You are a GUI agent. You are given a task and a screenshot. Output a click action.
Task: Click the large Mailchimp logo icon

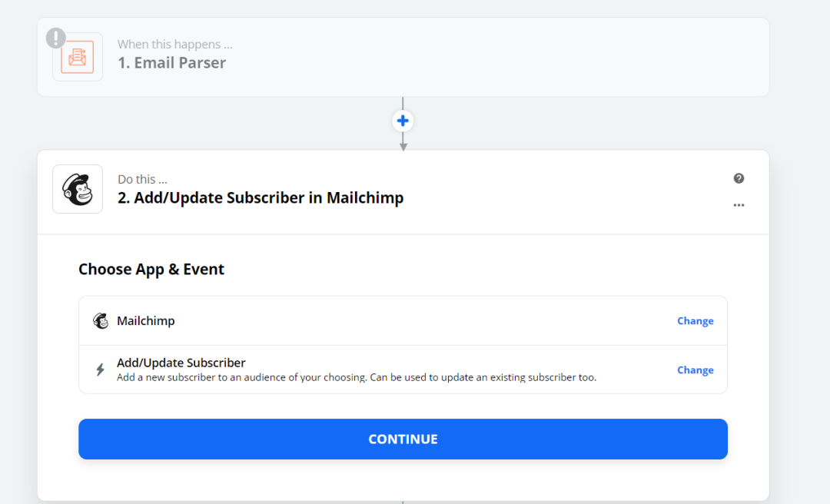point(78,189)
